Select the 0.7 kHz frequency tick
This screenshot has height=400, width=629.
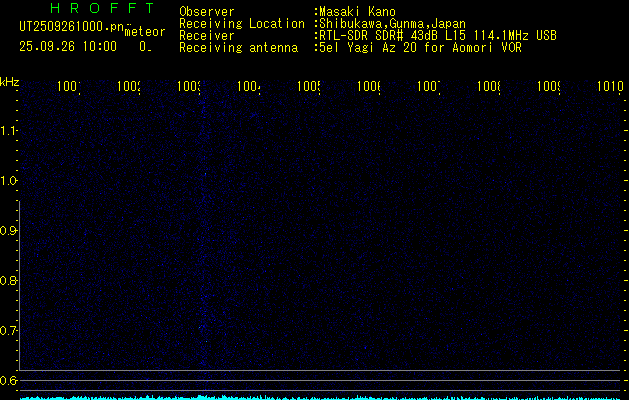click(x=9, y=331)
